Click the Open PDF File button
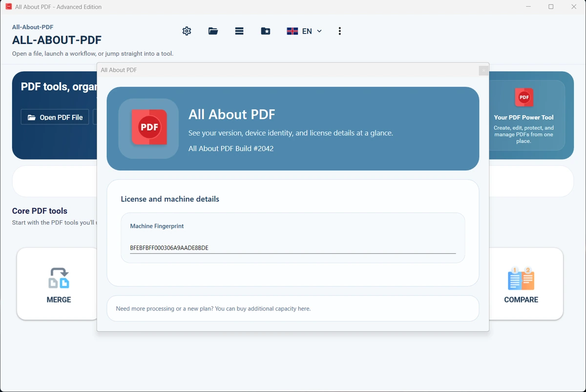 coord(55,117)
